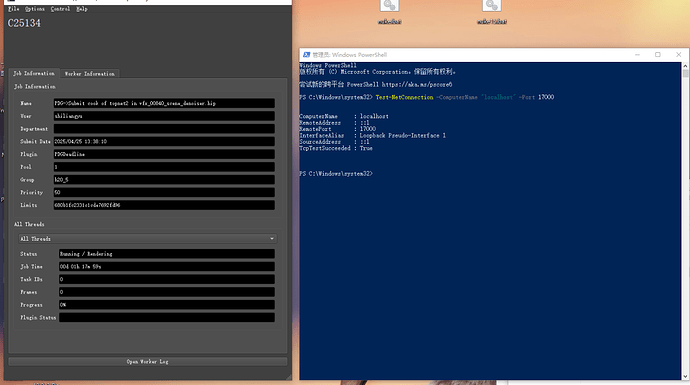Viewport: 690px width, 385px height.
Task: Click the Priority field showing 50
Action: 164,193
